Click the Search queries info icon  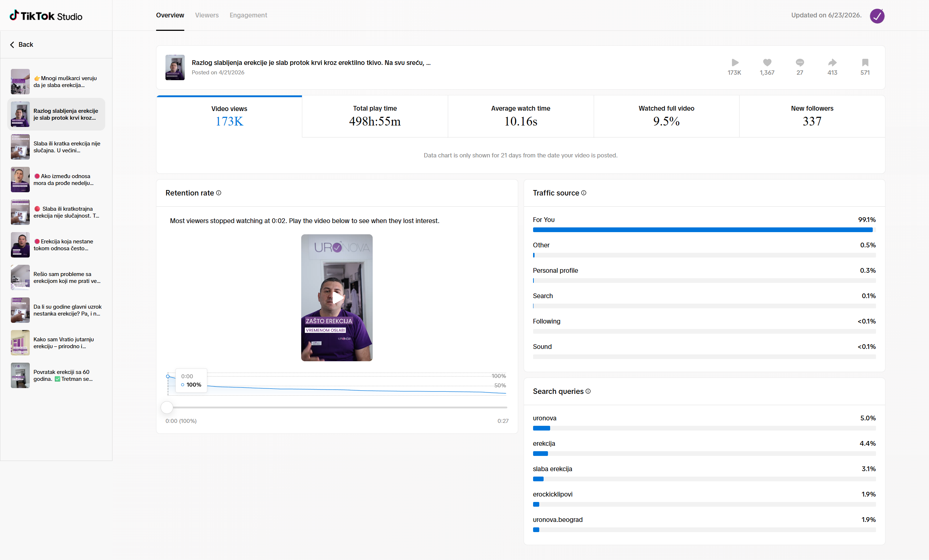[x=588, y=391]
